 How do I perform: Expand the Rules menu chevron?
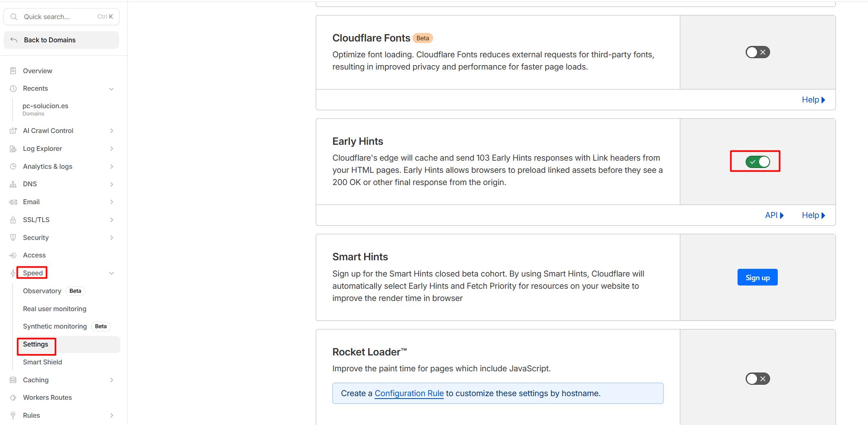coord(111,415)
